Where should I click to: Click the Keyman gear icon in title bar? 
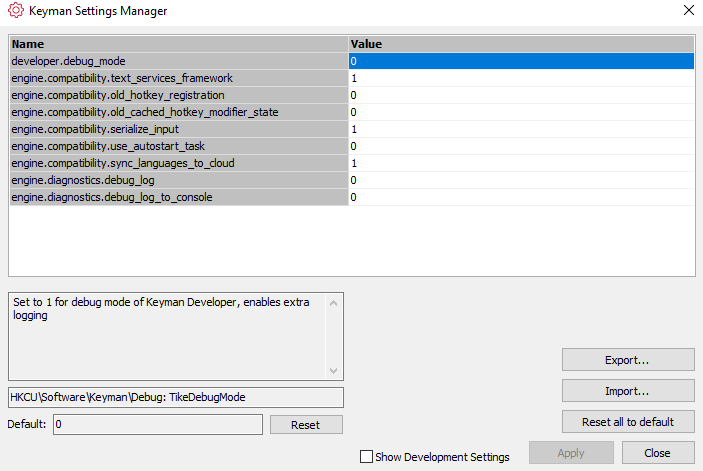point(16,10)
